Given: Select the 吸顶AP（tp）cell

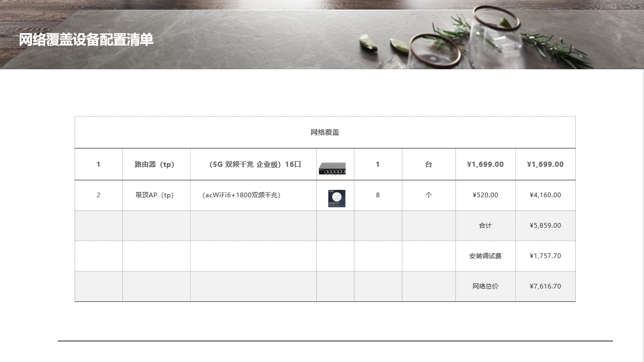Looking at the screenshot, I should [x=157, y=195].
